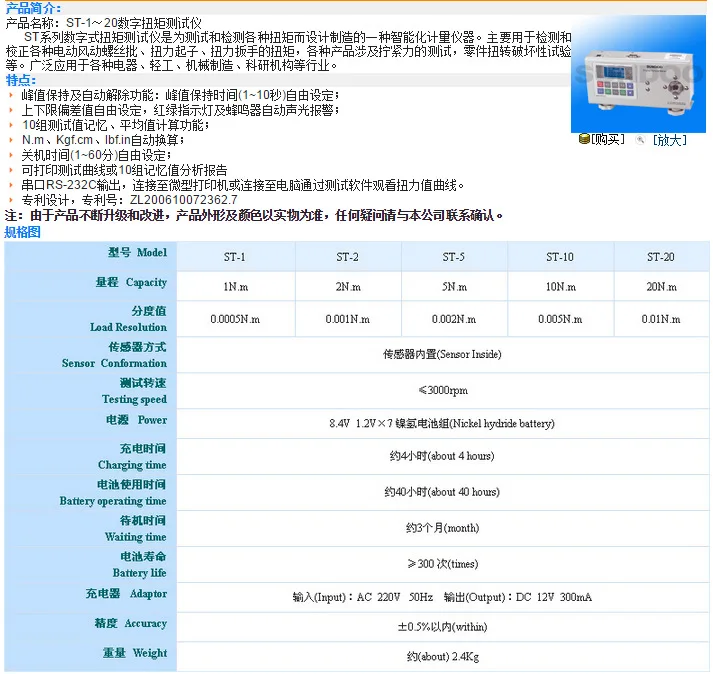Click the bold note starting with 注
Viewport: 713px width, 674px height.
(254, 215)
